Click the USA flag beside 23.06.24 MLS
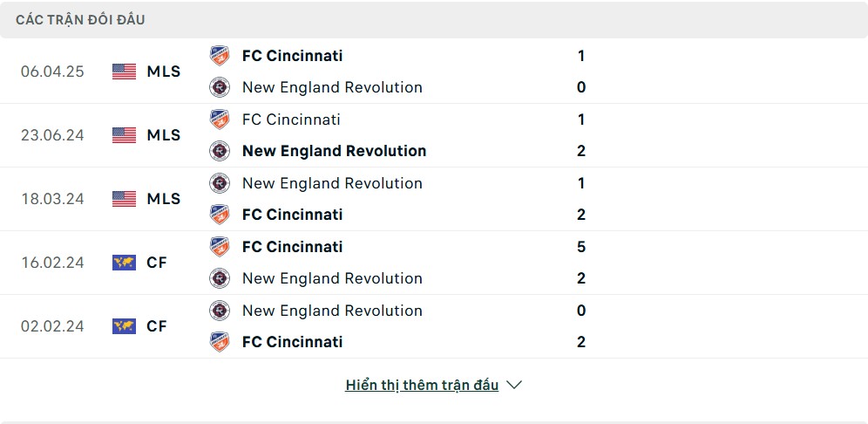The image size is (868, 424). [124, 135]
